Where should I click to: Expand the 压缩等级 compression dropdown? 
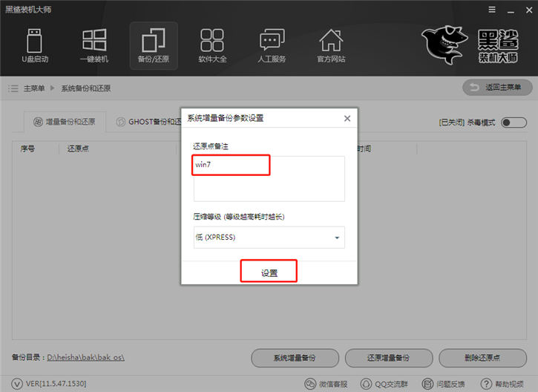(269, 238)
